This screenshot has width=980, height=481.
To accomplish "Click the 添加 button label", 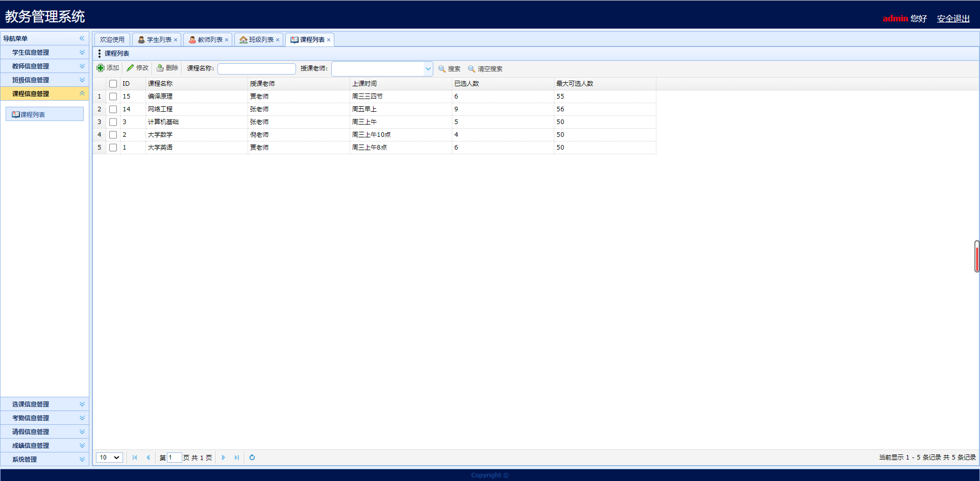I will (113, 68).
